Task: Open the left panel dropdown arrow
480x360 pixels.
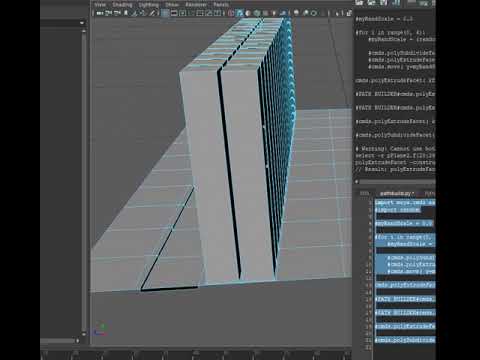Action: tap(82, 23)
